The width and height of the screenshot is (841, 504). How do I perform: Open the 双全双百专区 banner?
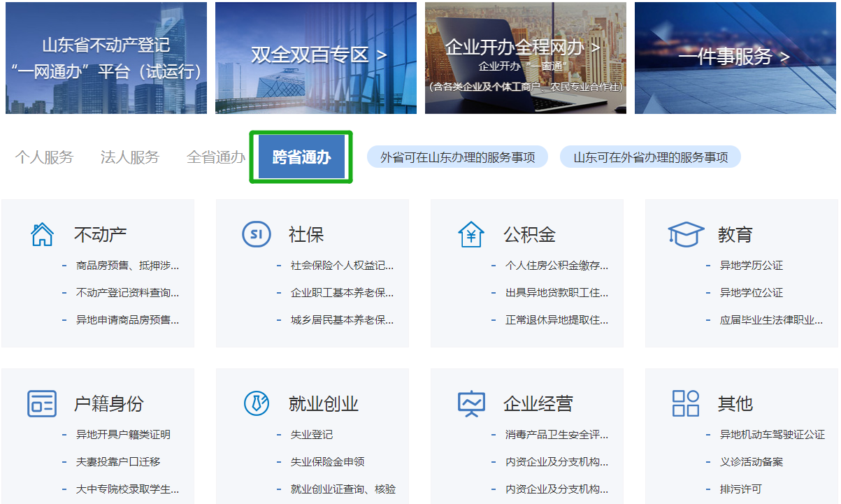click(x=316, y=58)
